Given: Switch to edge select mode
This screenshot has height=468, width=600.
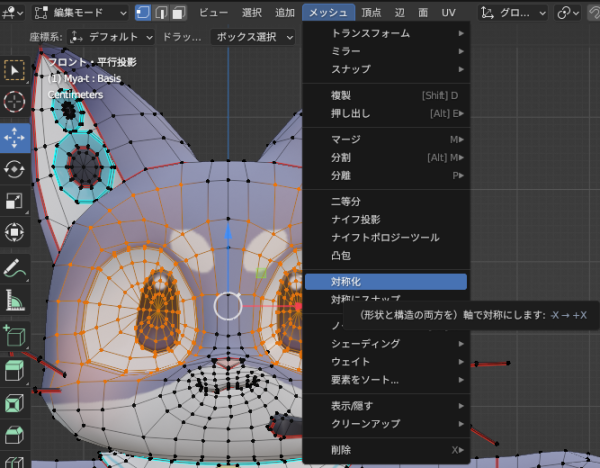Looking at the screenshot, I should click(x=159, y=13).
